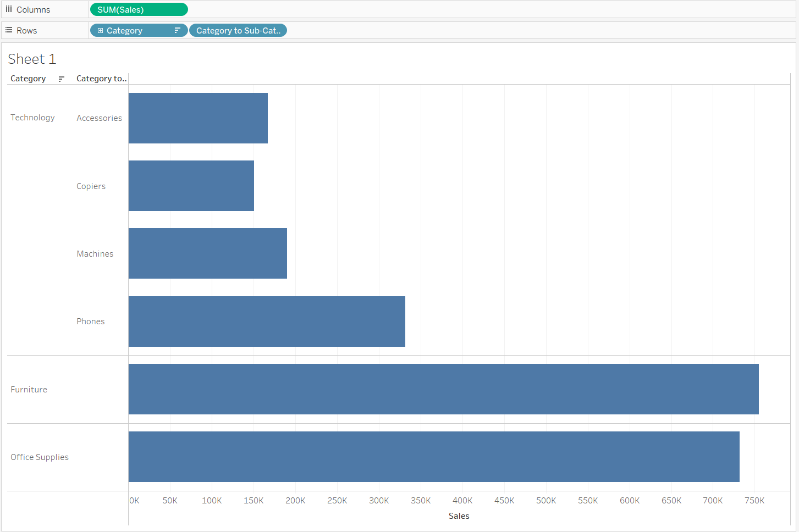Click the Rows shelf label
799x532 pixels.
26,31
